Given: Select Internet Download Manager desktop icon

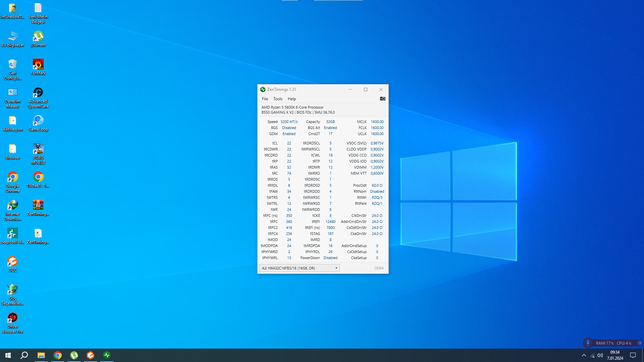Looking at the screenshot, I should (13, 210).
